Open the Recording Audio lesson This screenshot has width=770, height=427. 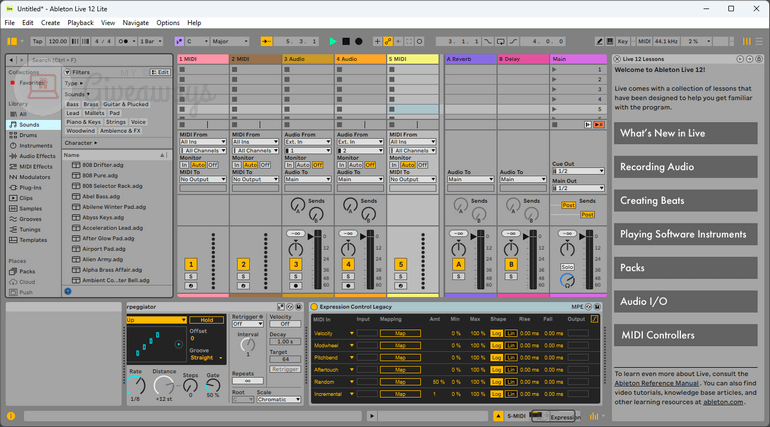686,167
